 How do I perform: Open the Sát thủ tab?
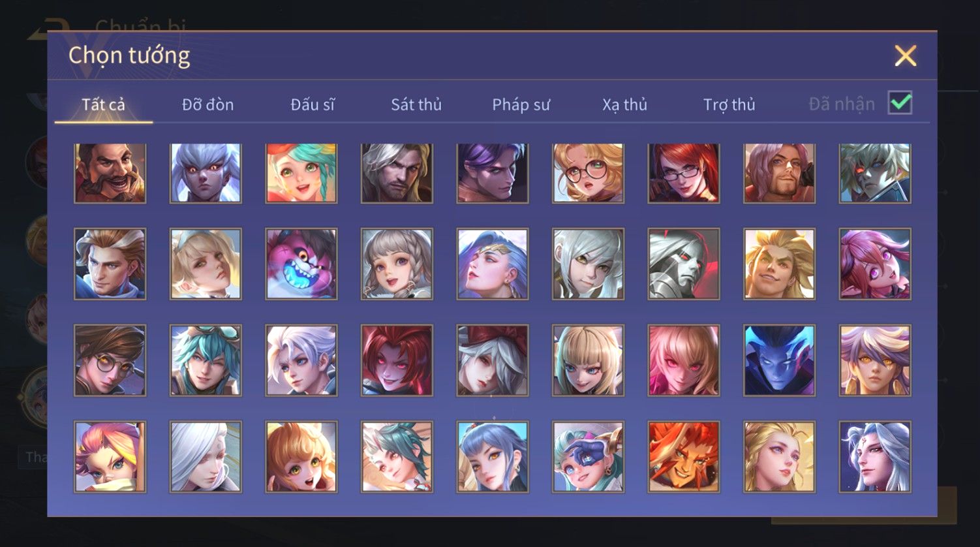[x=416, y=104]
